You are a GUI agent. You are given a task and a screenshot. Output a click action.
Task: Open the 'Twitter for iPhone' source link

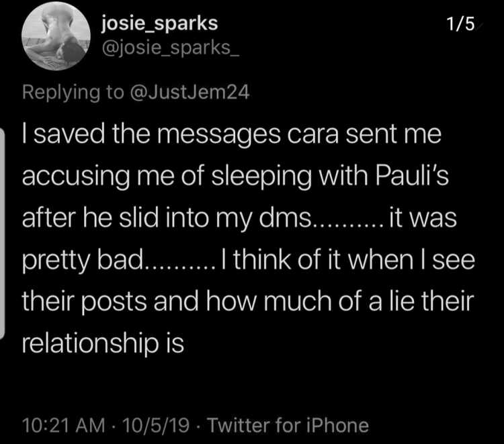click(x=288, y=425)
